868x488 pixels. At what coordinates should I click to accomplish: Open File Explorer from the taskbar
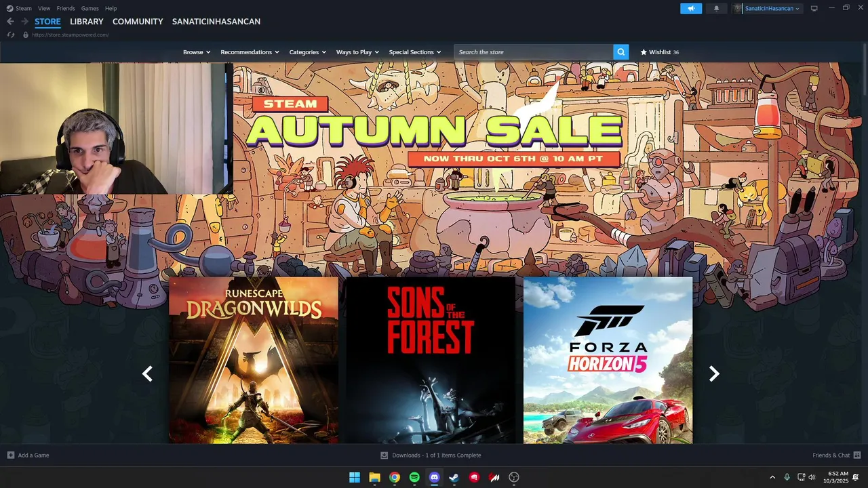(x=374, y=477)
